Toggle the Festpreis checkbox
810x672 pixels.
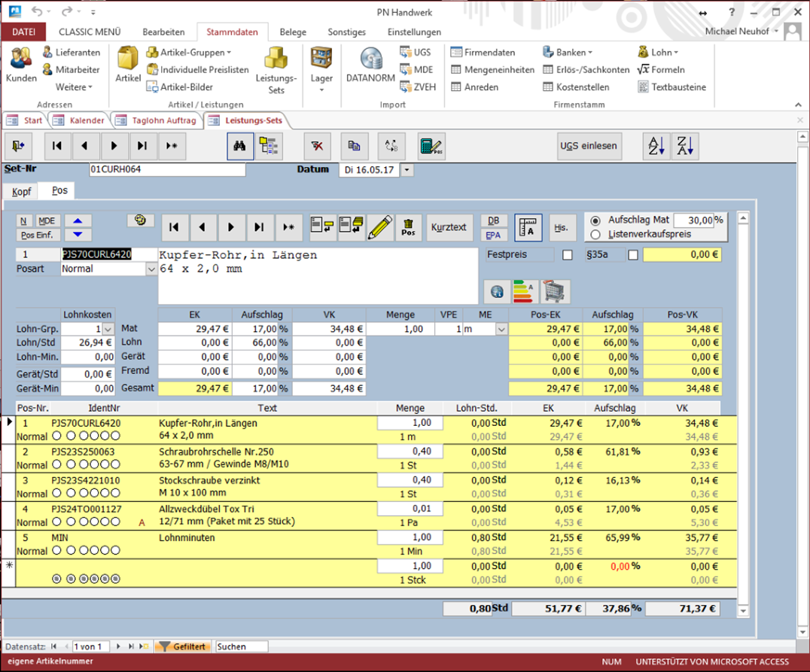click(x=568, y=255)
